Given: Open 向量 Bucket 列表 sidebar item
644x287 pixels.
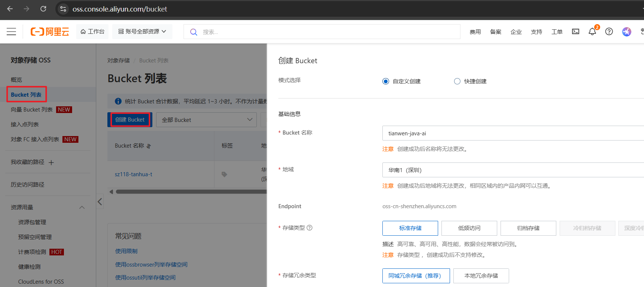Looking at the screenshot, I should click(32, 109).
